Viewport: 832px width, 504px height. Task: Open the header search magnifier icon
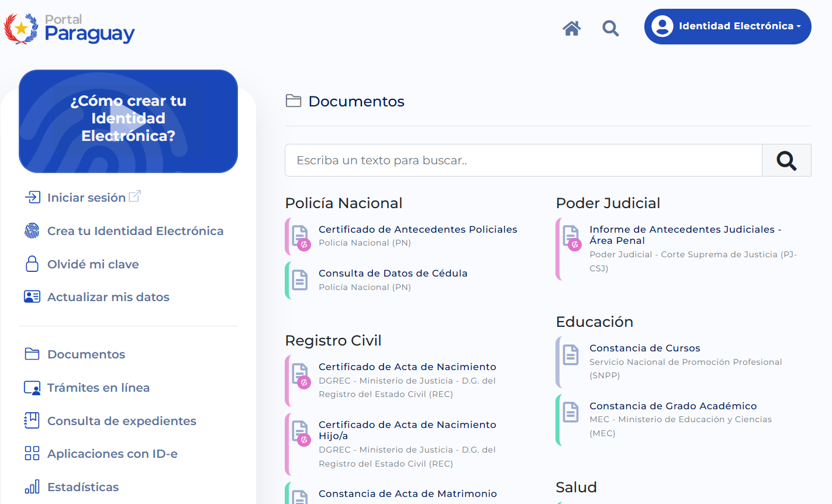[610, 28]
